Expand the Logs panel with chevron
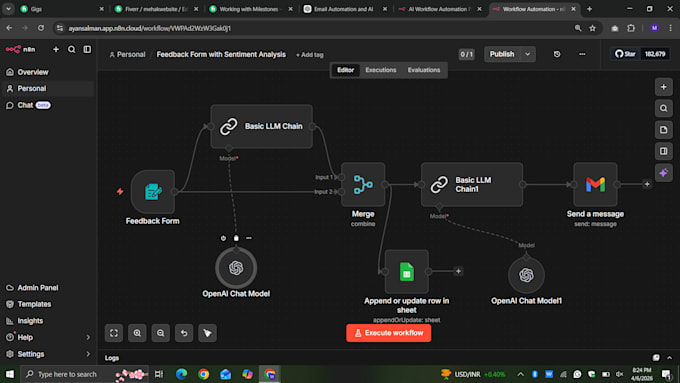The width and height of the screenshot is (680, 383). pos(670,358)
